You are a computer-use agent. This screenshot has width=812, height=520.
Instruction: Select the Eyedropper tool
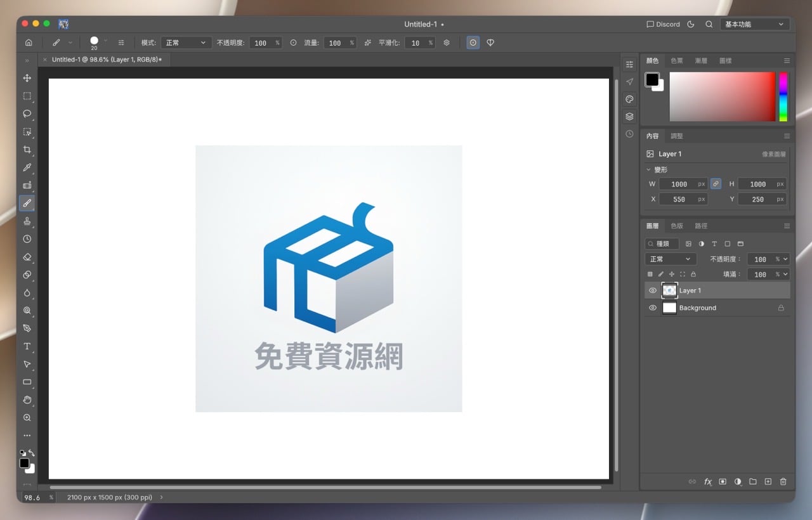27,167
